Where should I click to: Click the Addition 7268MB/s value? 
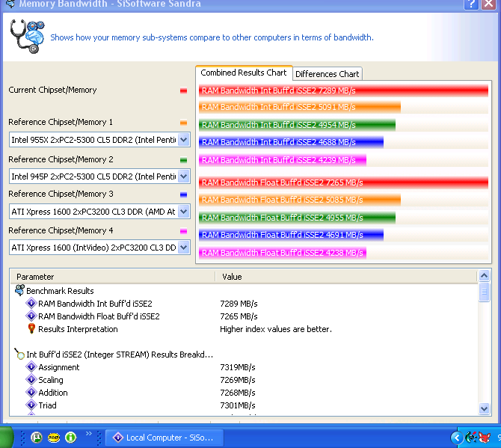coord(238,393)
